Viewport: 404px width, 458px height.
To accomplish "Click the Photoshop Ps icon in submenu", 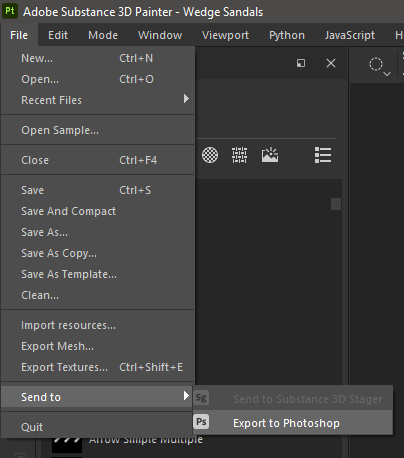I will pyautogui.click(x=201, y=422).
